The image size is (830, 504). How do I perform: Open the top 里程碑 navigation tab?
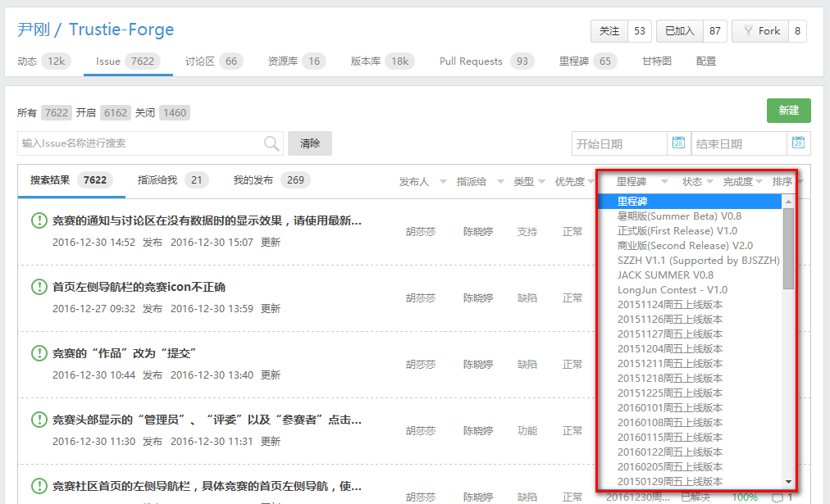point(588,61)
